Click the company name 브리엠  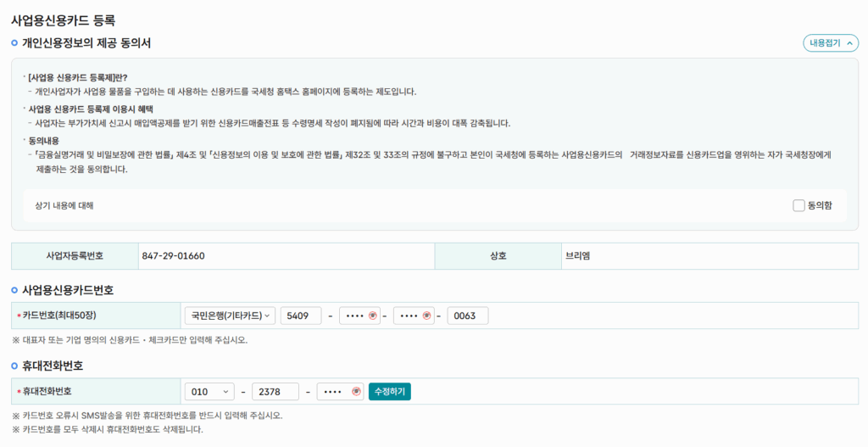[577, 256]
